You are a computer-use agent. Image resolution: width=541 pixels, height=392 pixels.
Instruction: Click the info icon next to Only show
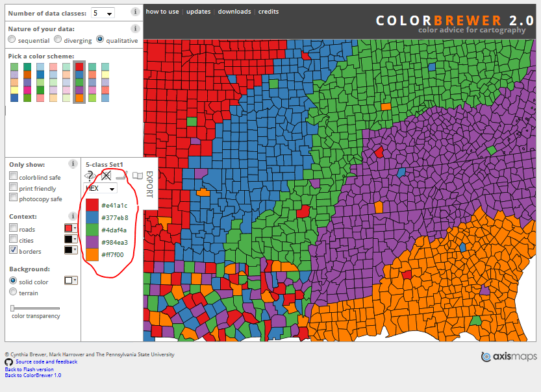click(71, 164)
